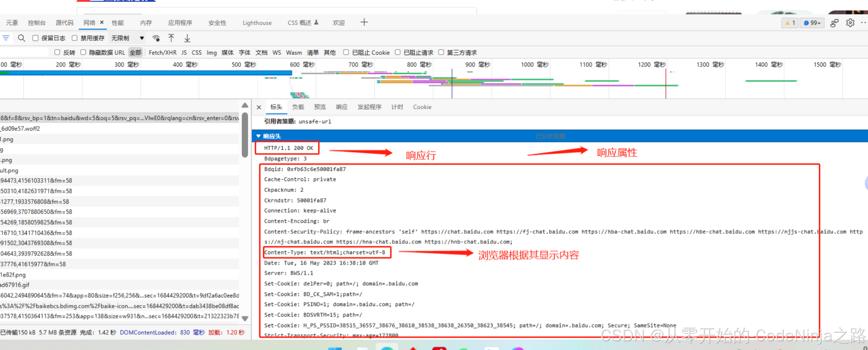Filter requests by 媒体 type
Viewport: 868px width, 350px height.
coord(228,53)
